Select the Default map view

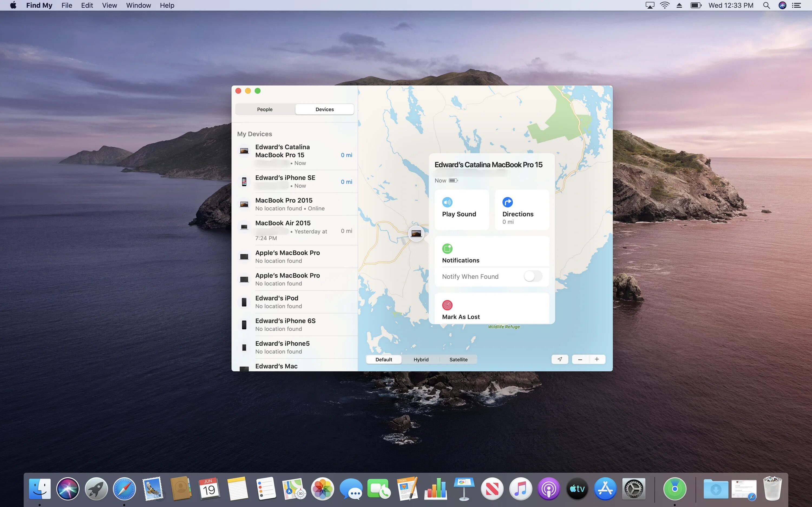pos(384,359)
